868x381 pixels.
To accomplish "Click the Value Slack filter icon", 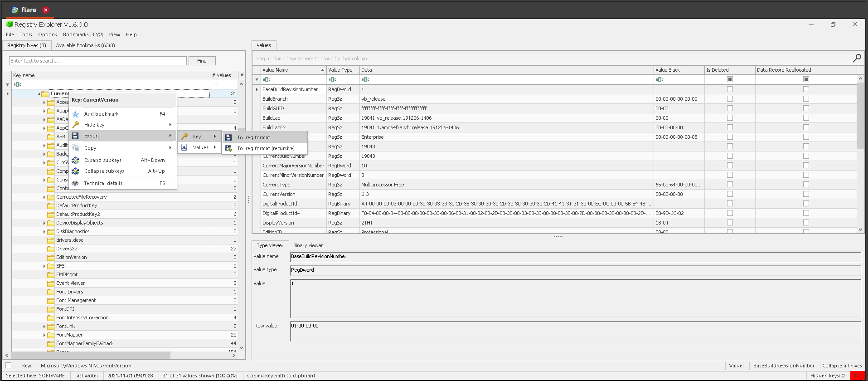I will point(659,79).
